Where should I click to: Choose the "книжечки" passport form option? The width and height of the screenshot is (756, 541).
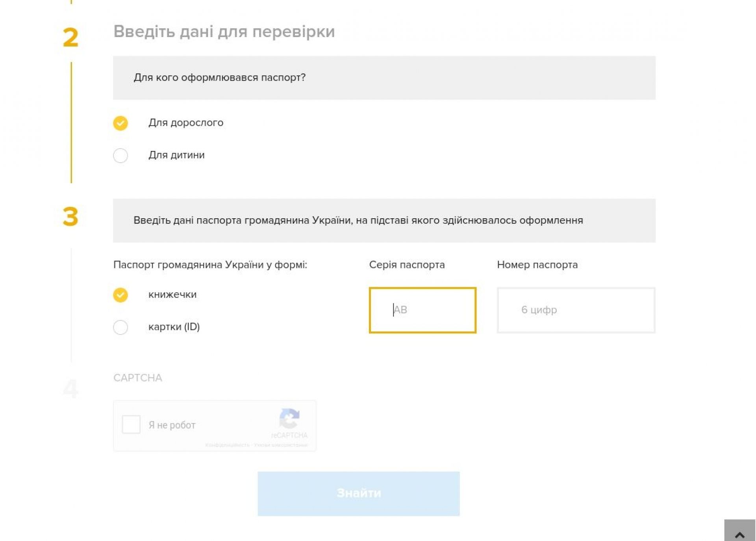point(120,295)
